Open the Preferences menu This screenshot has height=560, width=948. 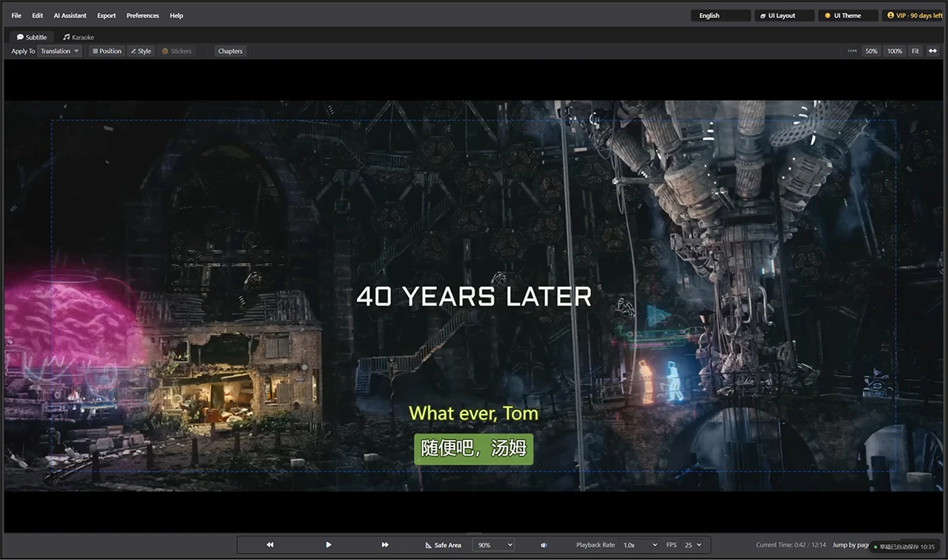(143, 16)
